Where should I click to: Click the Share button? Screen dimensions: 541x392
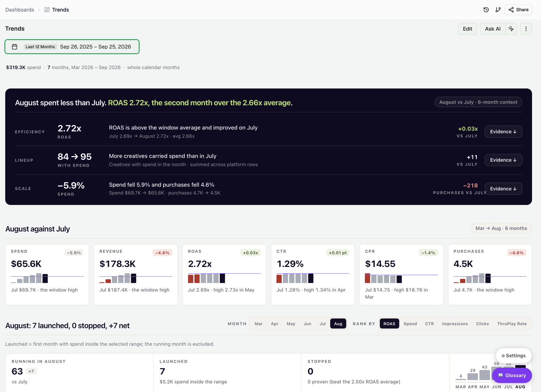518,10
